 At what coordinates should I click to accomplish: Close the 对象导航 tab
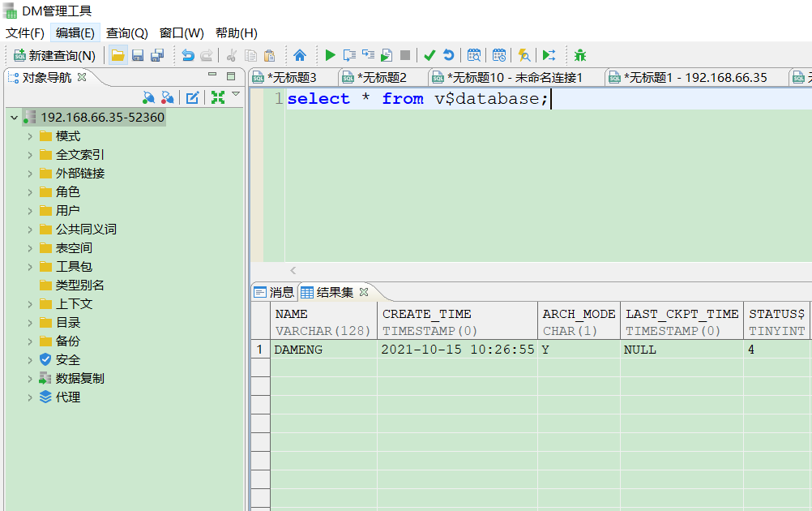coord(81,77)
